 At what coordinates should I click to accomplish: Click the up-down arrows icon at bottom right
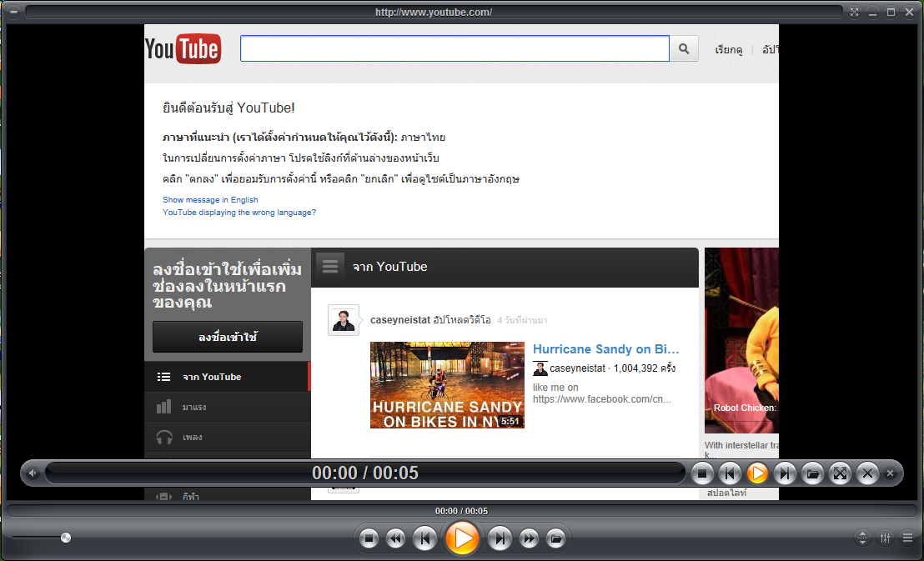point(862,538)
